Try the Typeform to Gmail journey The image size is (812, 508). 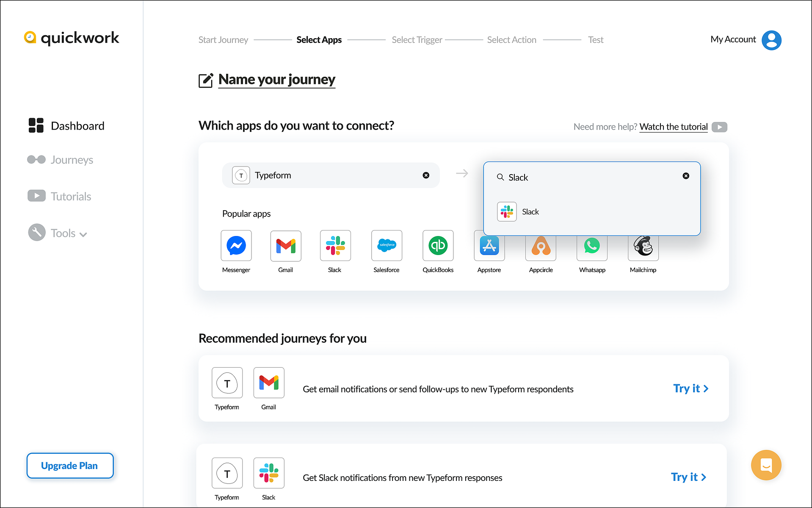tap(690, 389)
